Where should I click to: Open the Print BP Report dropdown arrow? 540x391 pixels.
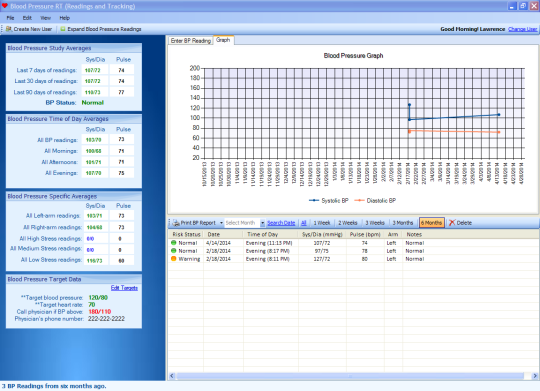point(221,223)
